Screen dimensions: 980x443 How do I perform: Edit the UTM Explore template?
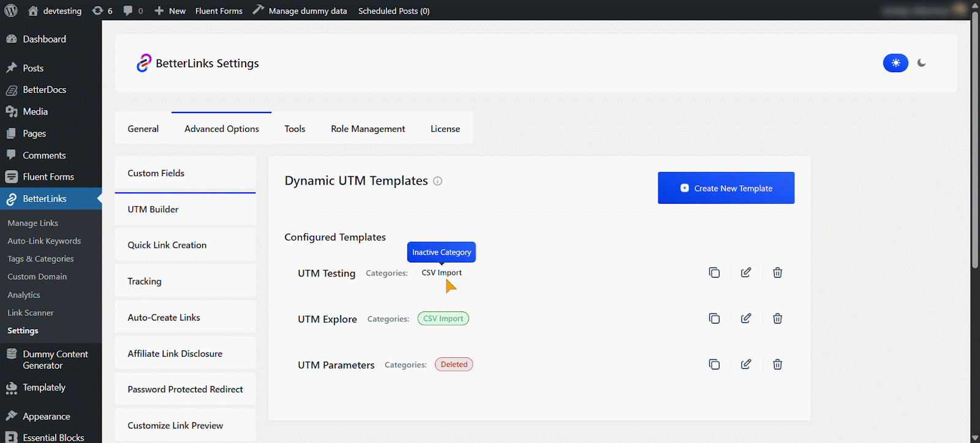pyautogui.click(x=745, y=319)
